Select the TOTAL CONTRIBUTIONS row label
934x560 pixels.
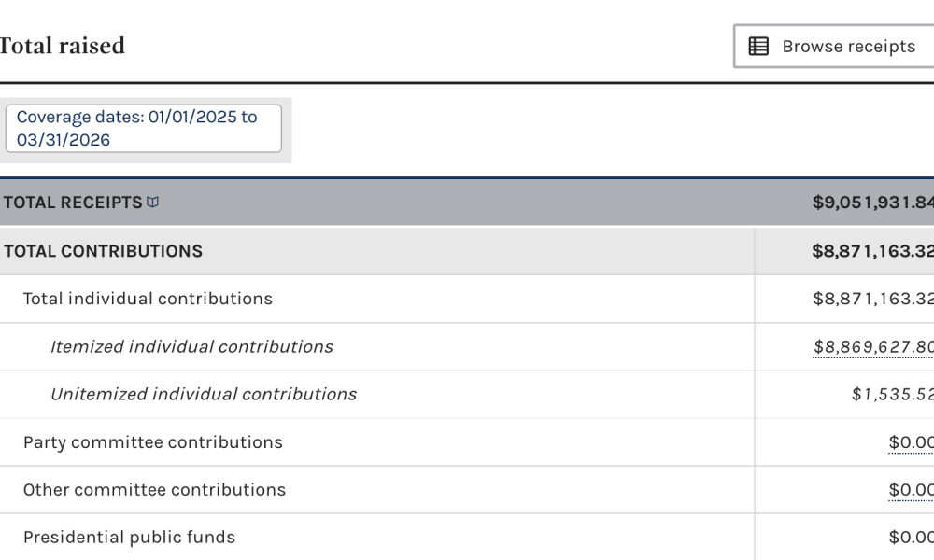[x=103, y=251]
